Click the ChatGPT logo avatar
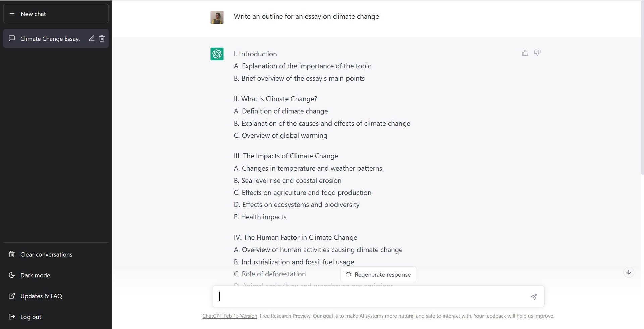This screenshot has width=644, height=329. pyautogui.click(x=217, y=54)
